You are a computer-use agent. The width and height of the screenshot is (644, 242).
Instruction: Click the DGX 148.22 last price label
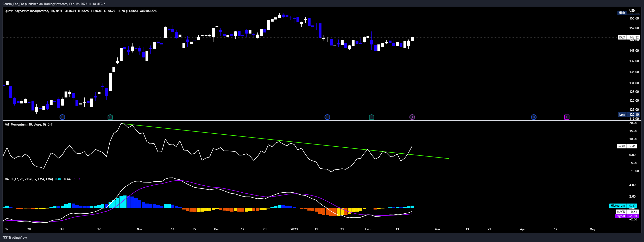(x=629, y=37)
